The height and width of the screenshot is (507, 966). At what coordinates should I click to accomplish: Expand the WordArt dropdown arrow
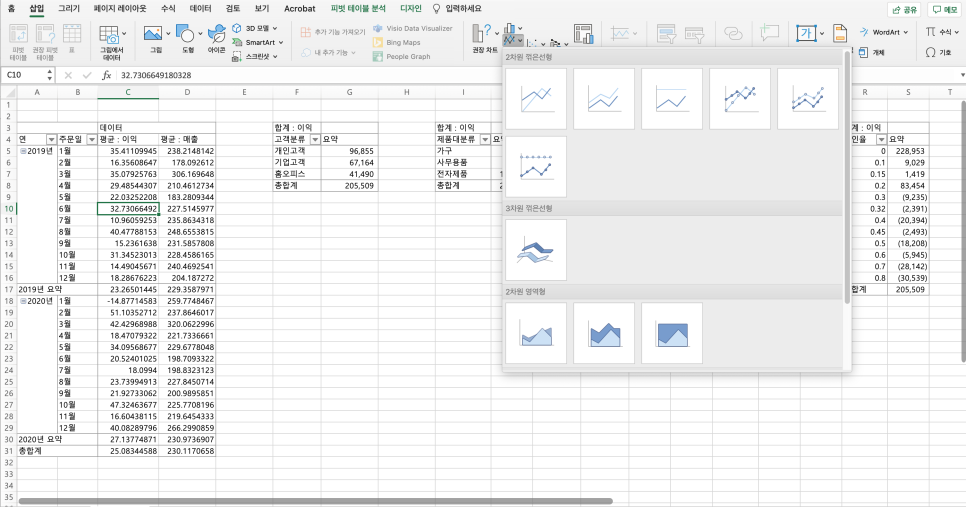[906, 32]
